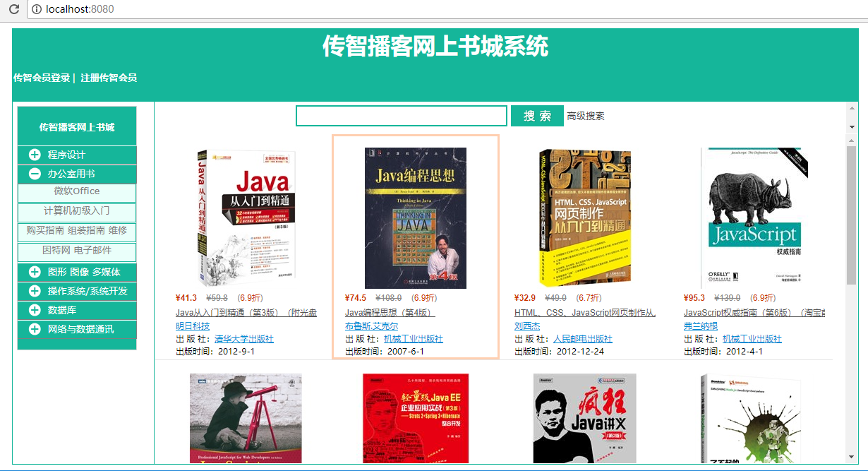
Task: Click the 传智会员登录 login link
Action: (x=42, y=78)
